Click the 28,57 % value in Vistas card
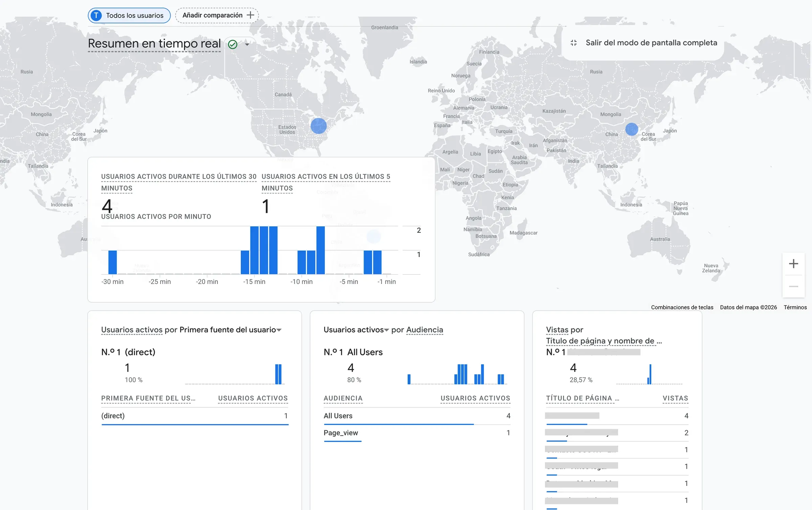Screen dimensions: 812x510 [x=581, y=380]
